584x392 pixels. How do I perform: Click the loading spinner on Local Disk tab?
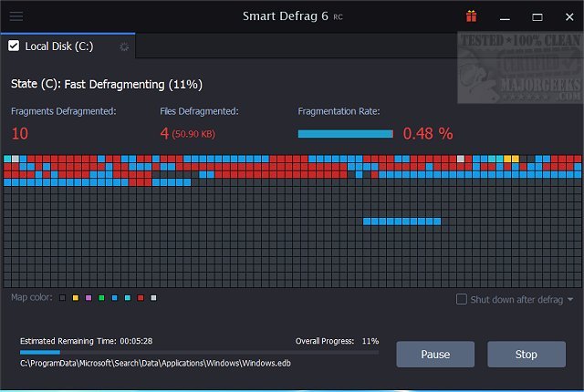click(124, 46)
